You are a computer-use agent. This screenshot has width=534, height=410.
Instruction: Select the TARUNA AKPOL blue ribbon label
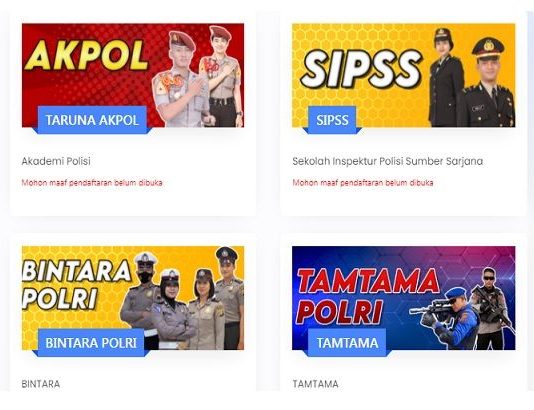(x=92, y=120)
